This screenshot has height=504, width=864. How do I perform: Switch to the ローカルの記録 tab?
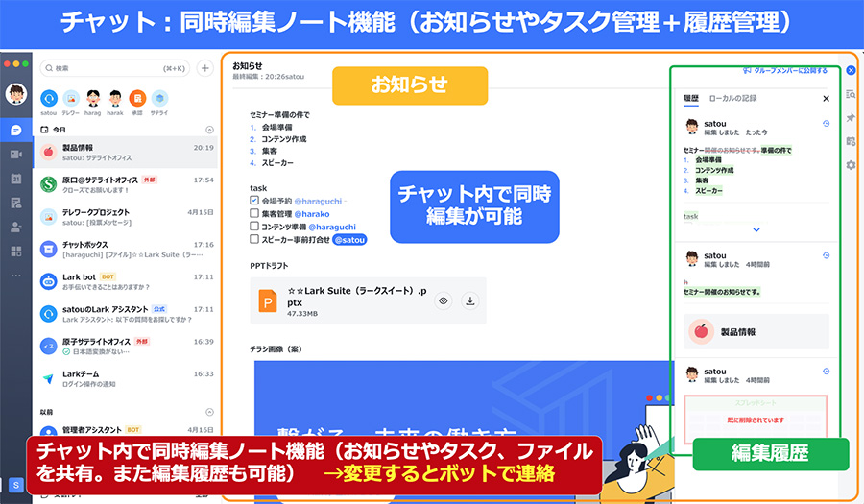click(732, 99)
